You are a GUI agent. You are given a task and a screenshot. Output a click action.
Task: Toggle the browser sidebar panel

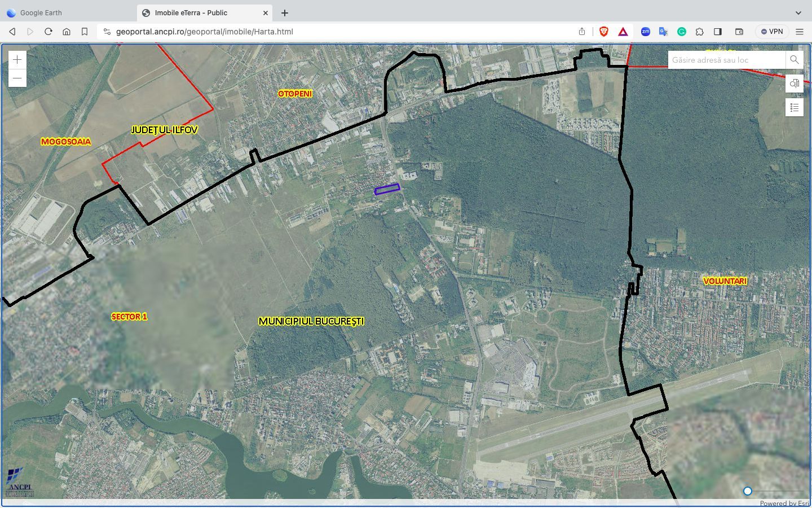[x=718, y=32]
